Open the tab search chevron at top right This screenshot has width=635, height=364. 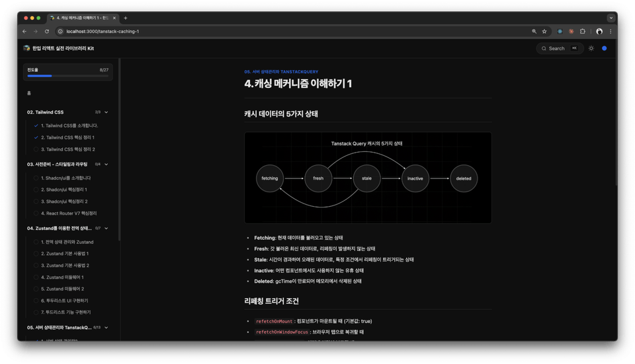click(611, 18)
